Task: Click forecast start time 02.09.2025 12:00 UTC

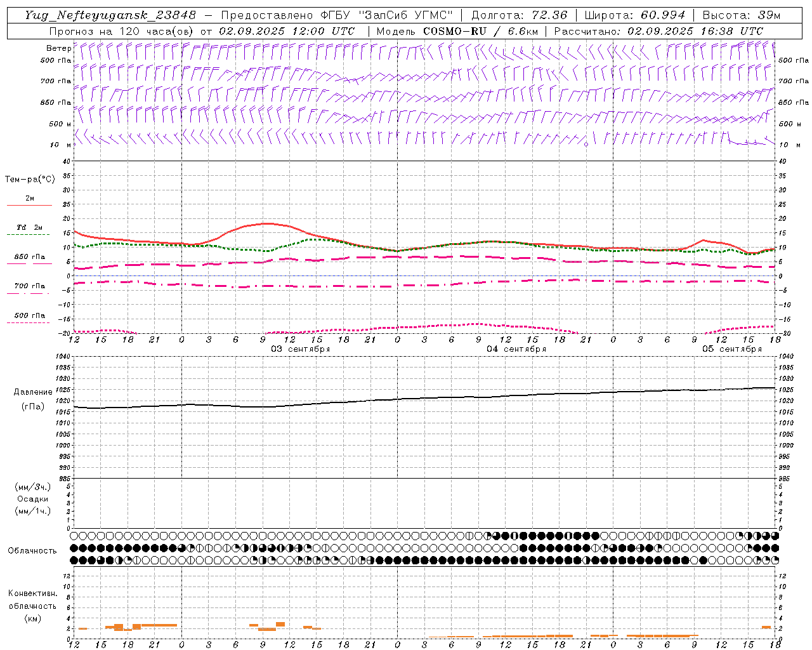Action: pos(287,31)
